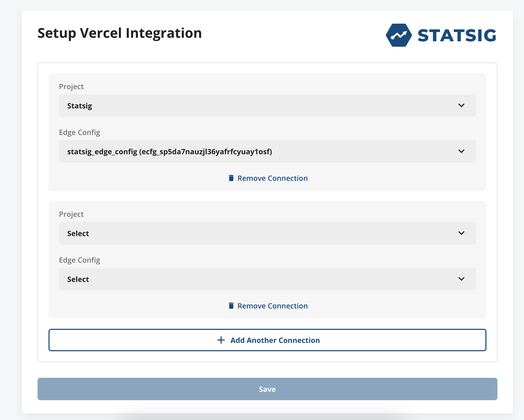Viewport: 524px width, 420px height.
Task: Click the first Project field label
Action: tap(71, 87)
